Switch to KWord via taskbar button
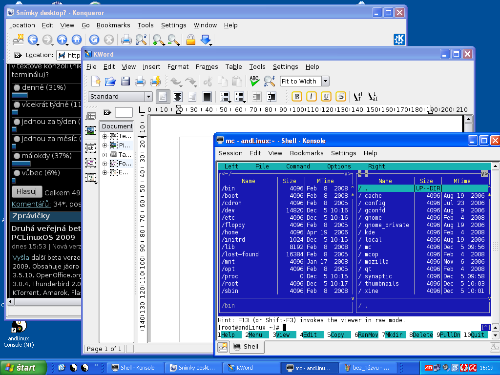The image size is (500, 375). (251, 368)
